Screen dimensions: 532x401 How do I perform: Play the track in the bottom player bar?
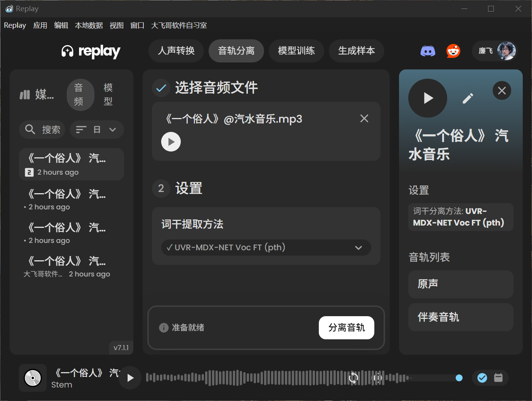coord(130,378)
